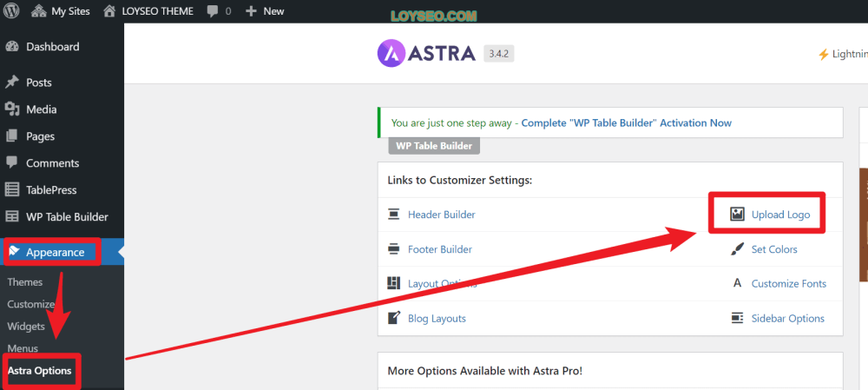Click the Sidebar Options layout icon
868x390 pixels.
click(737, 318)
